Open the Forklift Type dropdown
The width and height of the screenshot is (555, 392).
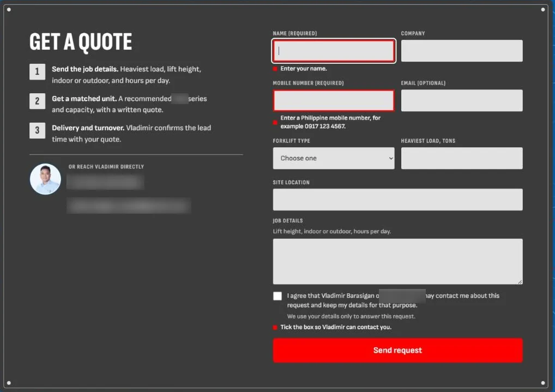334,158
